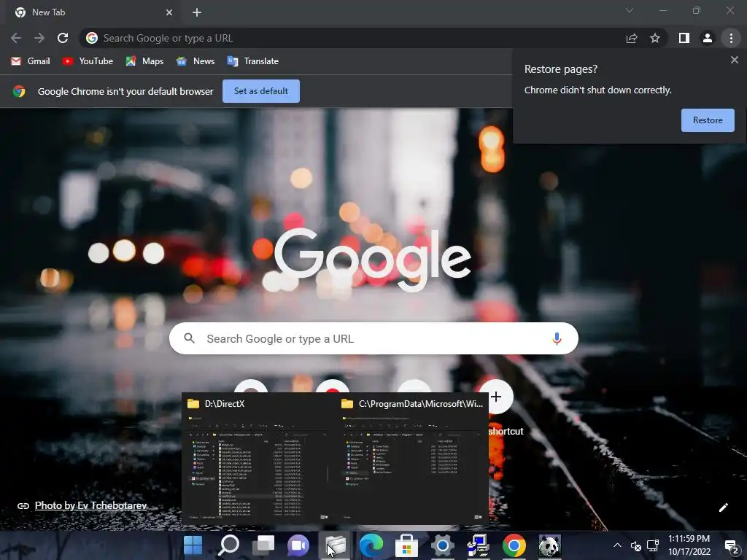Open notification center with 2 notifications

tap(731, 547)
